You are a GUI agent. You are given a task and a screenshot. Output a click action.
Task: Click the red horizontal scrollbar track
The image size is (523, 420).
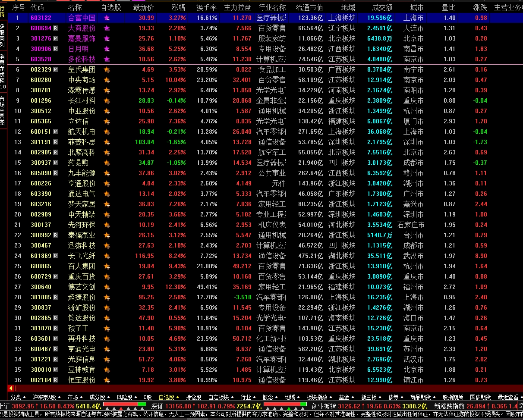(x=268, y=389)
